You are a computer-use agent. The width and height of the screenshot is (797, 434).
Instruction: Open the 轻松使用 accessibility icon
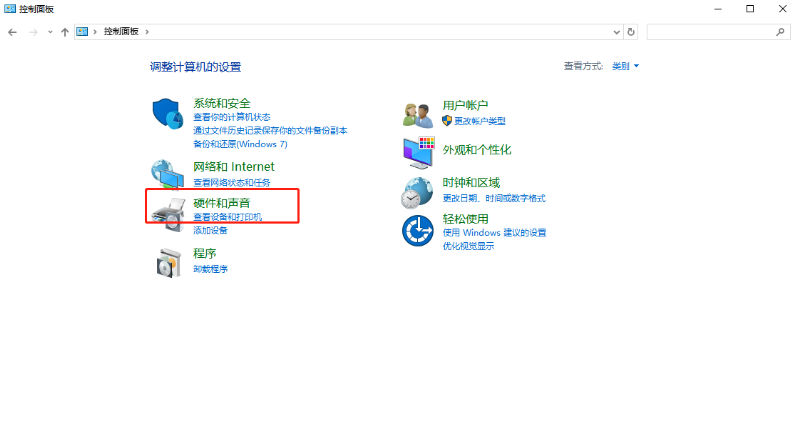(417, 231)
